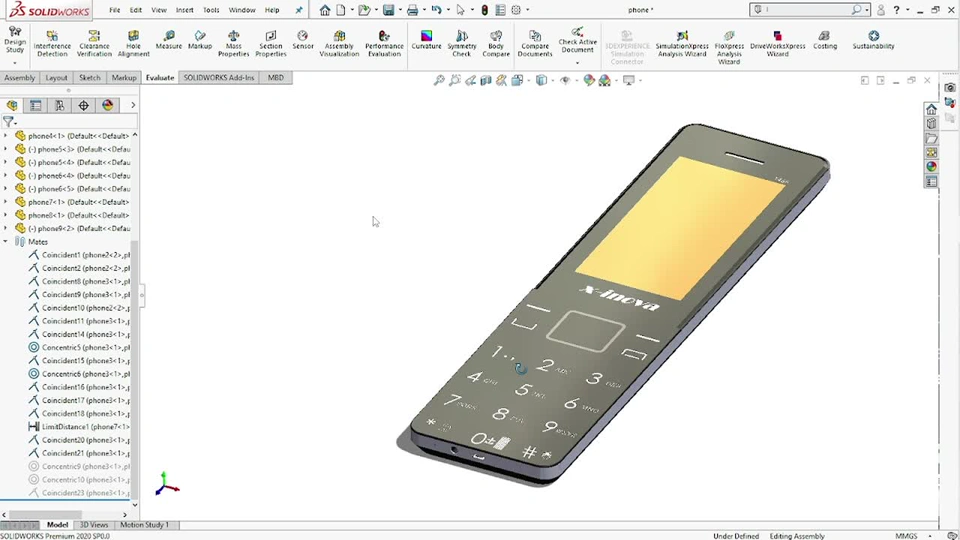Expand the (-) phone9<2> component
Image resolution: width=960 pixels, height=540 pixels.
click(6, 228)
